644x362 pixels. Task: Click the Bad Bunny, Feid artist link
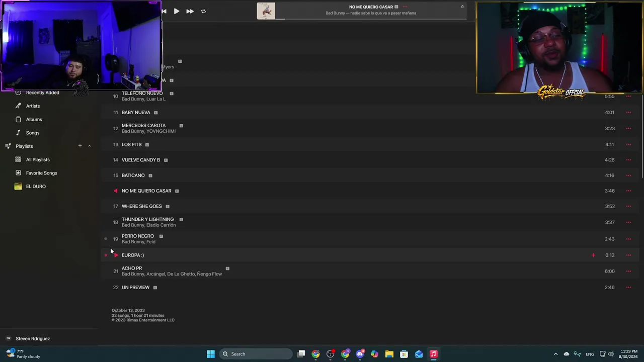(138, 242)
